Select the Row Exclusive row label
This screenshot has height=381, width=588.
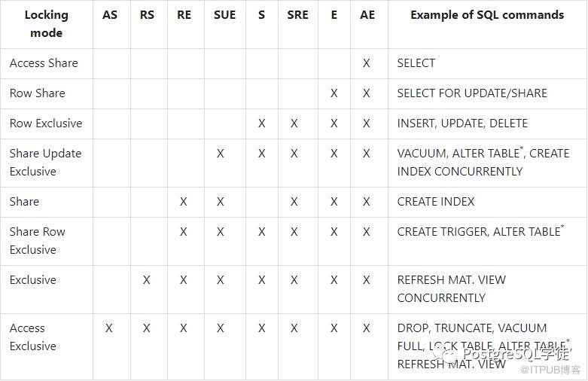pos(46,123)
